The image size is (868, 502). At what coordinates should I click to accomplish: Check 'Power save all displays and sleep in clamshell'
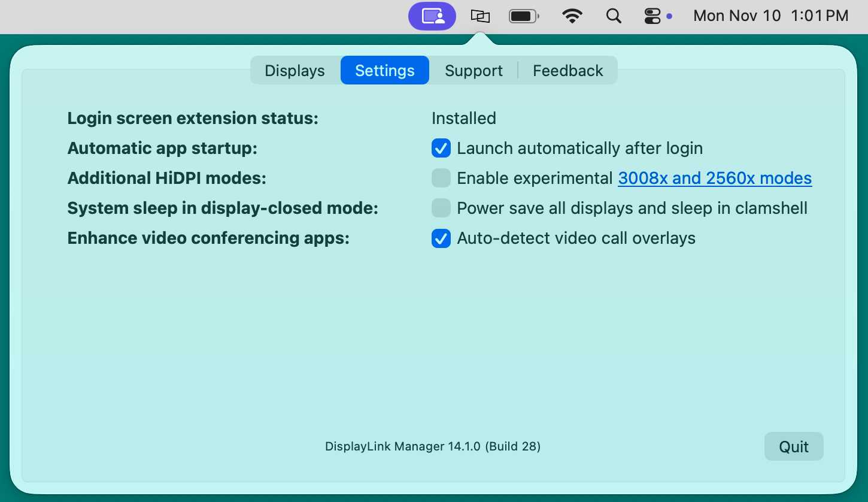pos(441,208)
